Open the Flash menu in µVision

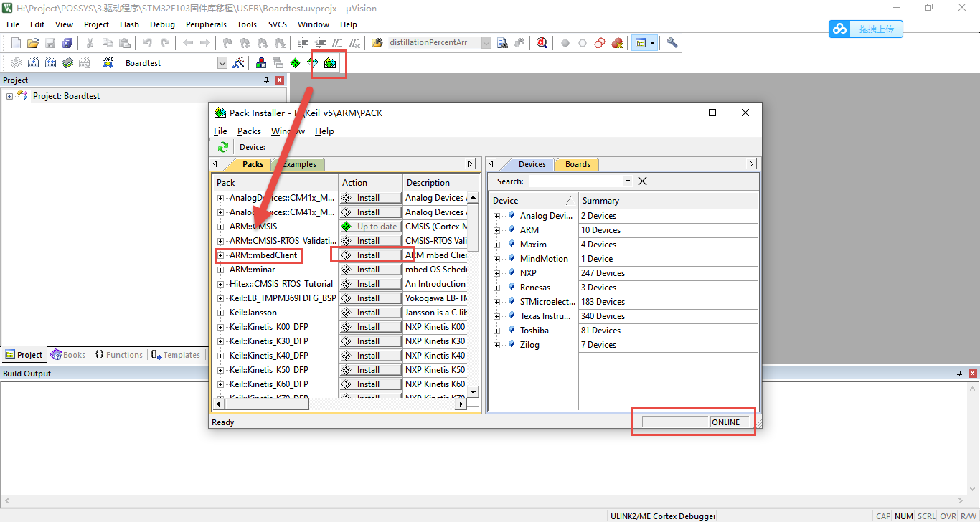point(129,24)
